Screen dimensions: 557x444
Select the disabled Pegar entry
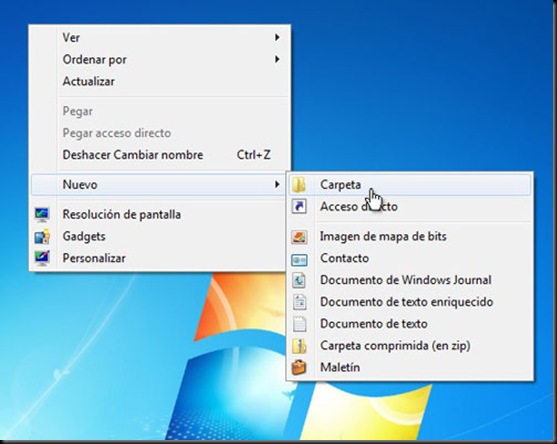pos(159,111)
